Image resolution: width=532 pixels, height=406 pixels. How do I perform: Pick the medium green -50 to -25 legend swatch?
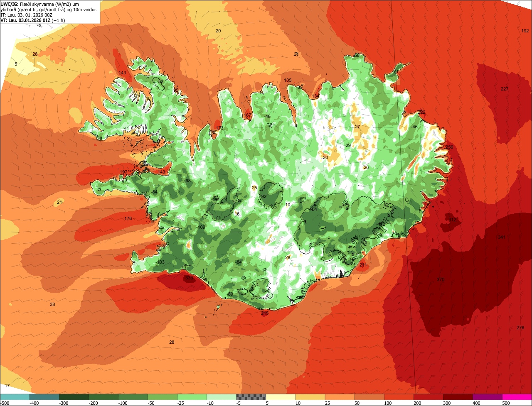point(163,397)
